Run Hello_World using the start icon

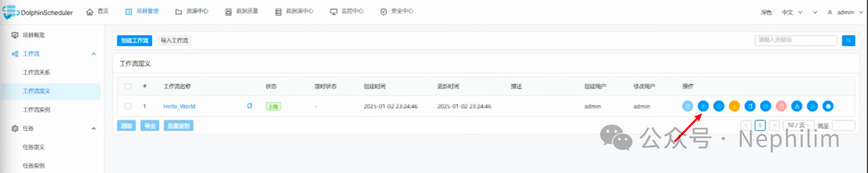(703, 106)
